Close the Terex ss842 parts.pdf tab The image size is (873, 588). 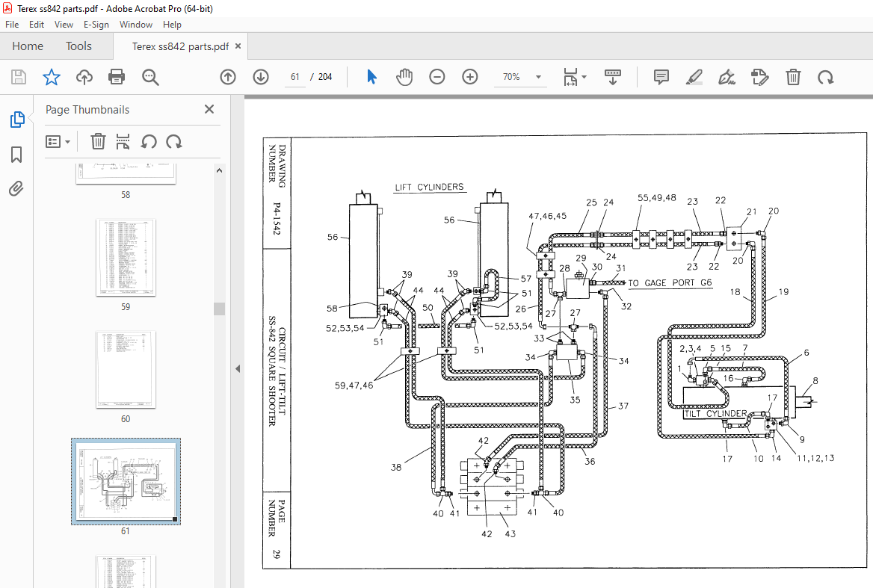(x=238, y=46)
